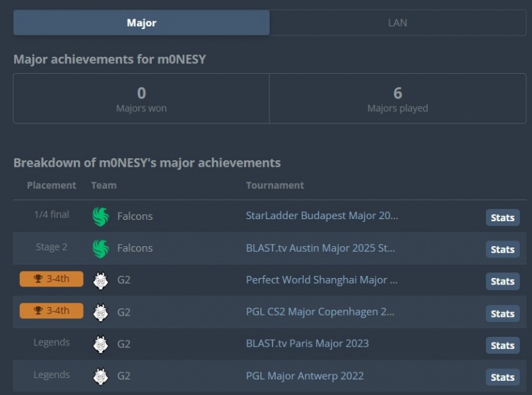Viewport: 532px width, 395px height.
Task: Click trophy 3-4th badge for Shanghai Major
Action: tap(51, 279)
